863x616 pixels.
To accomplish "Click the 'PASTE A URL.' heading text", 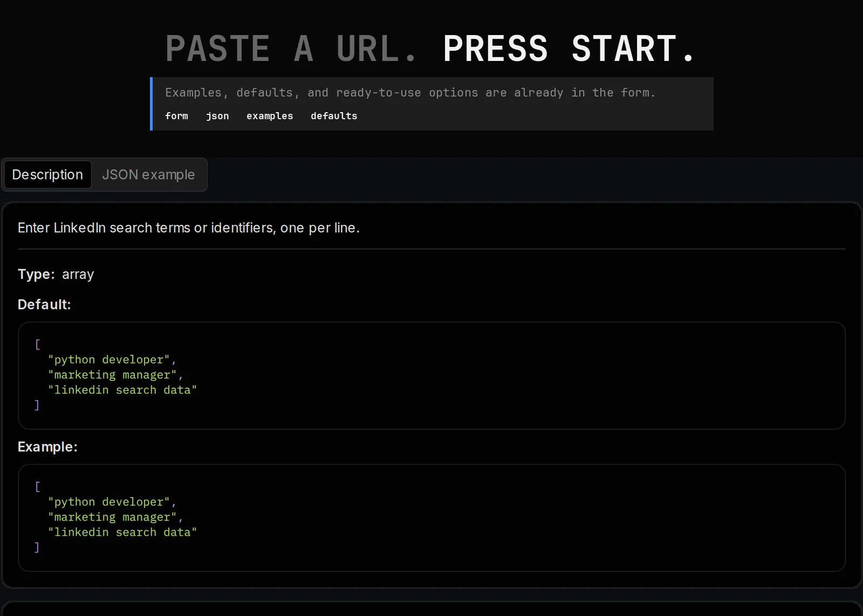I will coord(291,49).
